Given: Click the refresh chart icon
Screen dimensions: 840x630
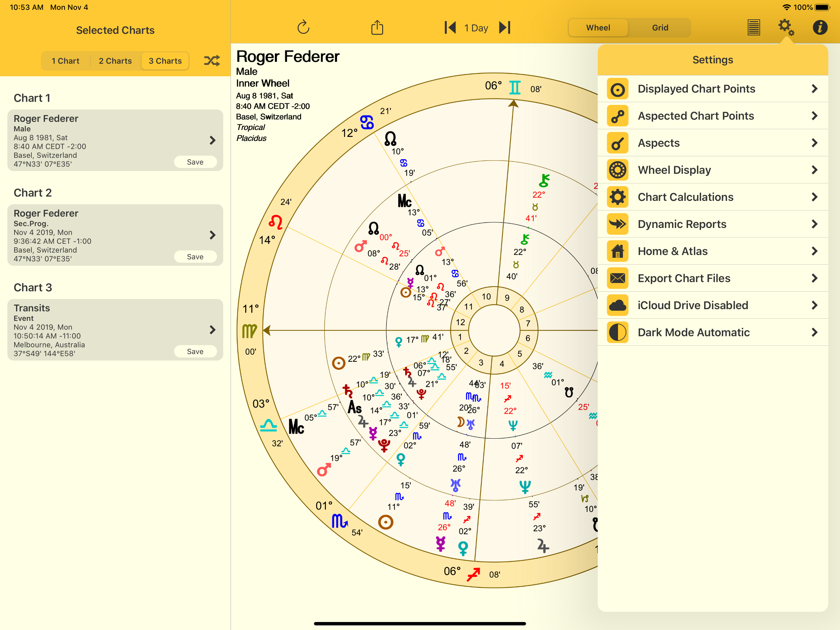Looking at the screenshot, I should tap(303, 27).
